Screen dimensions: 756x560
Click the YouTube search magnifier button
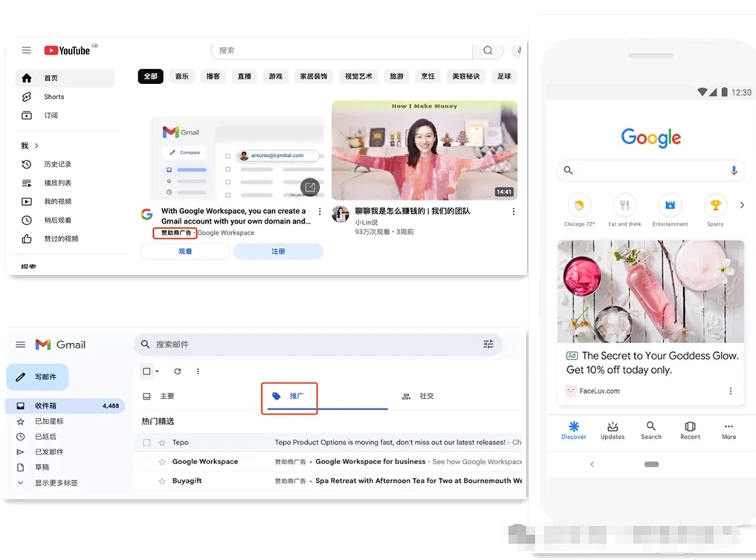(488, 51)
